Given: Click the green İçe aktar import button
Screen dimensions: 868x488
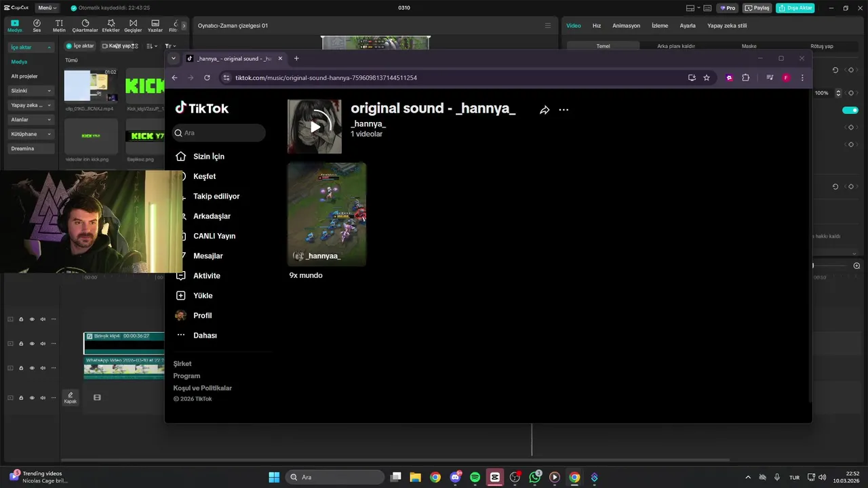Looking at the screenshot, I should click(80, 46).
